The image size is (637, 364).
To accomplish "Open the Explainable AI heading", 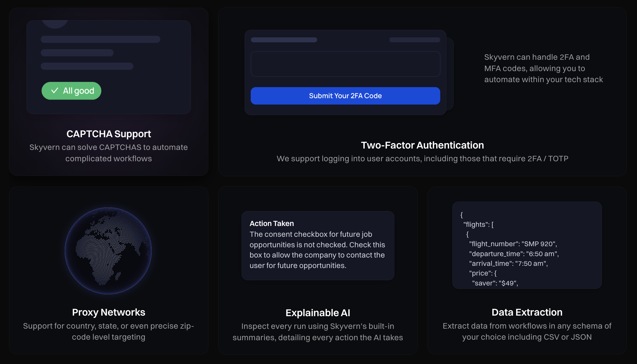I will pyautogui.click(x=318, y=313).
